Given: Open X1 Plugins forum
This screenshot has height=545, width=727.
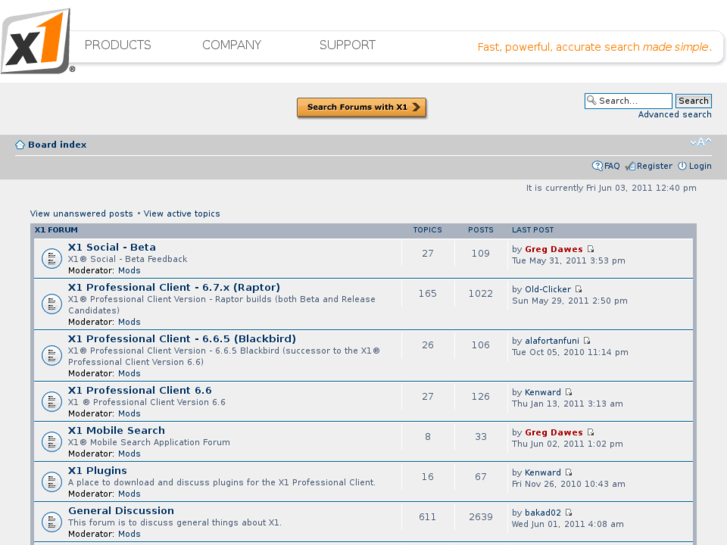Looking at the screenshot, I should coord(97,471).
